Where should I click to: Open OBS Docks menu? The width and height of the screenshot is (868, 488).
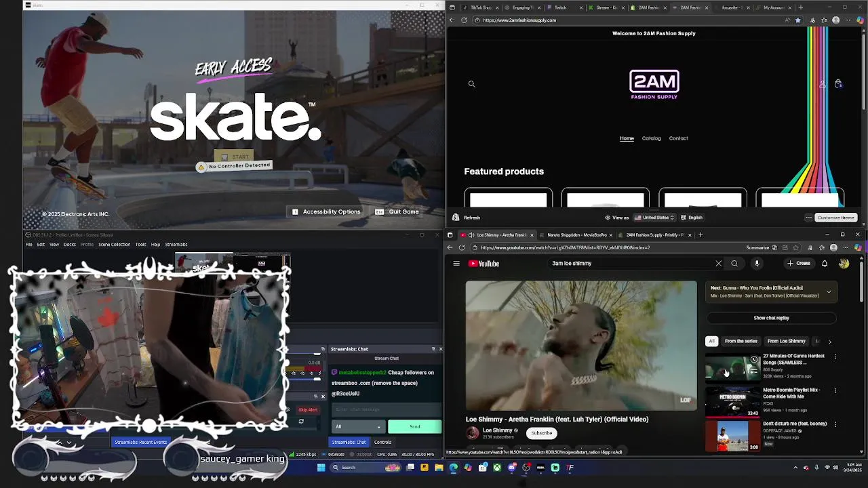(70, 245)
